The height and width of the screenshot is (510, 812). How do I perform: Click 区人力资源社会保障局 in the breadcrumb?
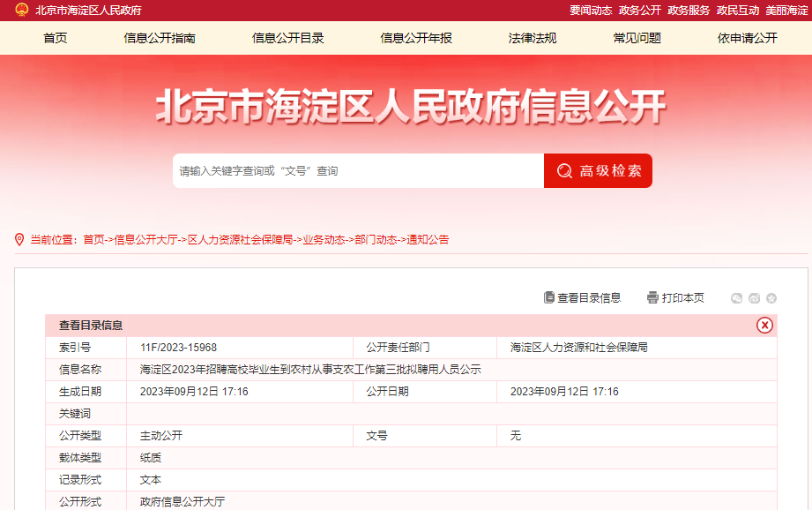(x=240, y=240)
